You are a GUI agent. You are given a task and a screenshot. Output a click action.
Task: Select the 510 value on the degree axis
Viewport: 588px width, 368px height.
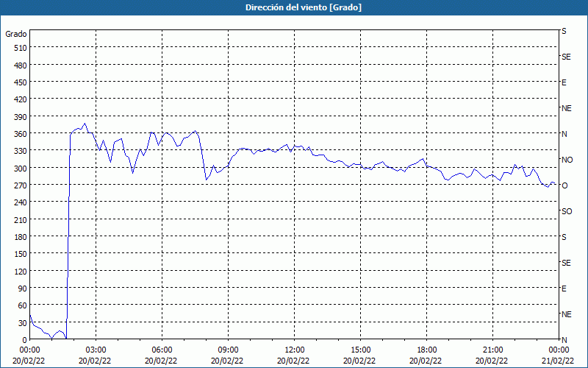[21, 48]
